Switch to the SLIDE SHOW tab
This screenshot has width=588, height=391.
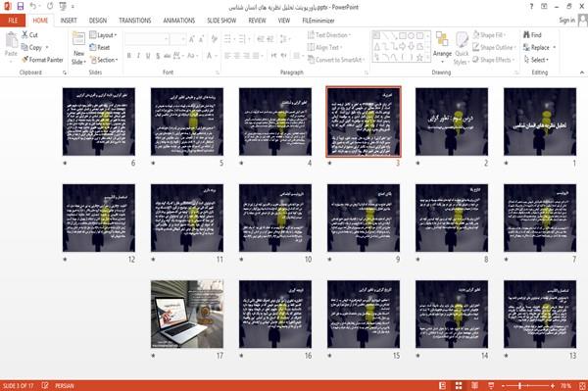point(221,21)
